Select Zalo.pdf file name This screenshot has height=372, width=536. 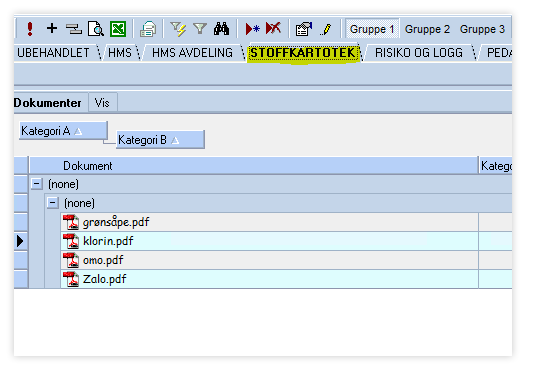[105, 279]
